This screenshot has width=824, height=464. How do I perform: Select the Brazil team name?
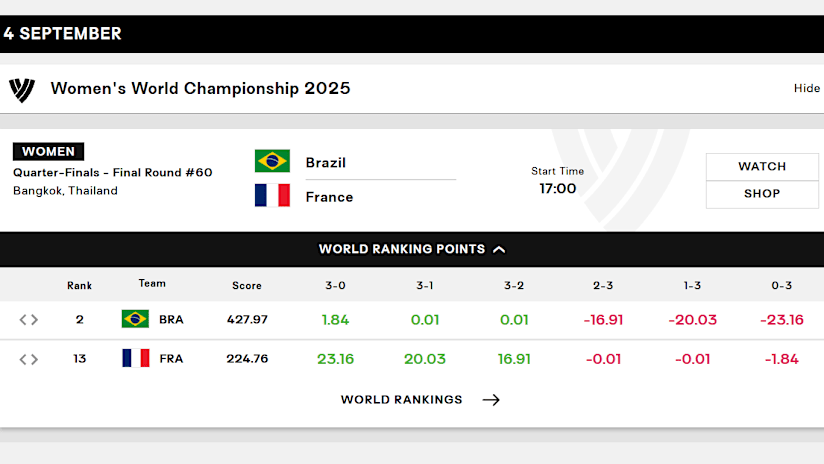tap(326, 163)
